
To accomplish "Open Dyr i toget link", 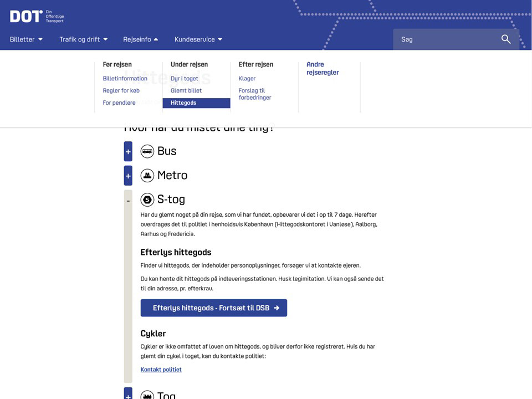I will [x=184, y=78].
